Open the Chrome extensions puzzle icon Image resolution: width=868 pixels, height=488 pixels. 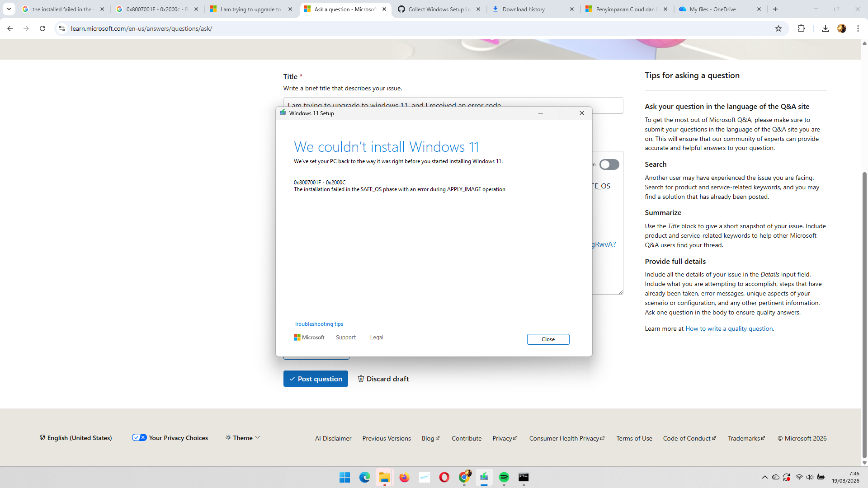click(x=801, y=28)
